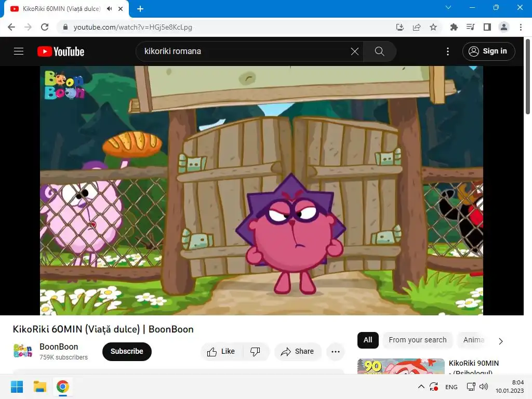This screenshot has height=399, width=532.
Task: Open the Extensions puzzle icon
Action: coord(454,27)
